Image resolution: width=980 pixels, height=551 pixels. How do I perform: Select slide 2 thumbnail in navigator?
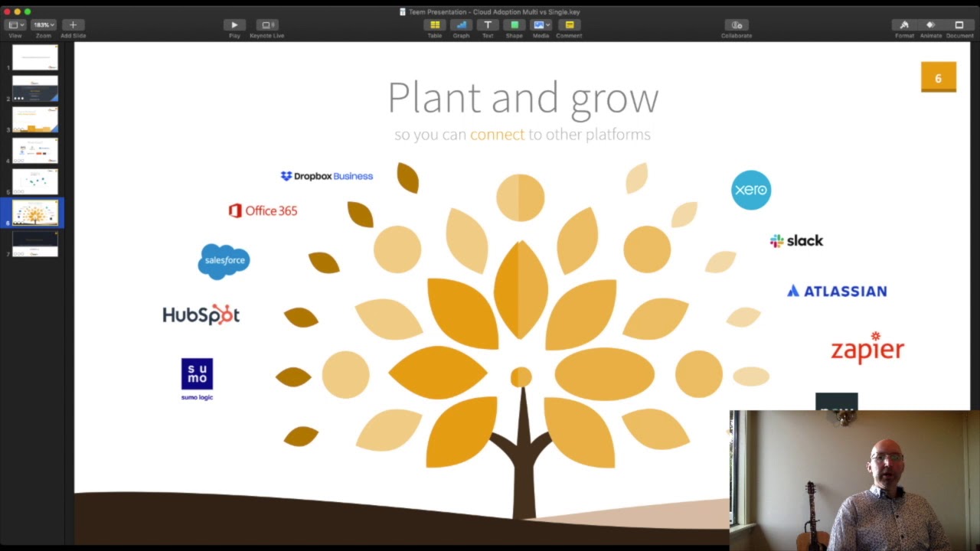coord(35,89)
